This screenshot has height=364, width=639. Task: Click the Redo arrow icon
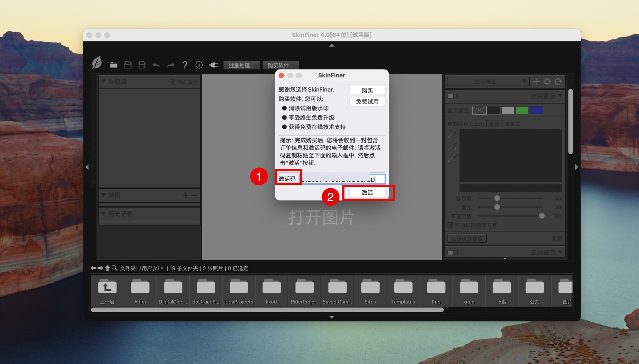coord(170,65)
